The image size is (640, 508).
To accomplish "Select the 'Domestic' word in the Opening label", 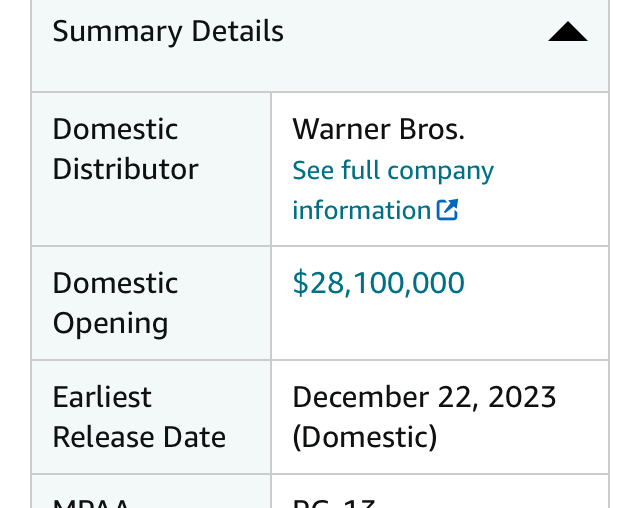I will [116, 283].
